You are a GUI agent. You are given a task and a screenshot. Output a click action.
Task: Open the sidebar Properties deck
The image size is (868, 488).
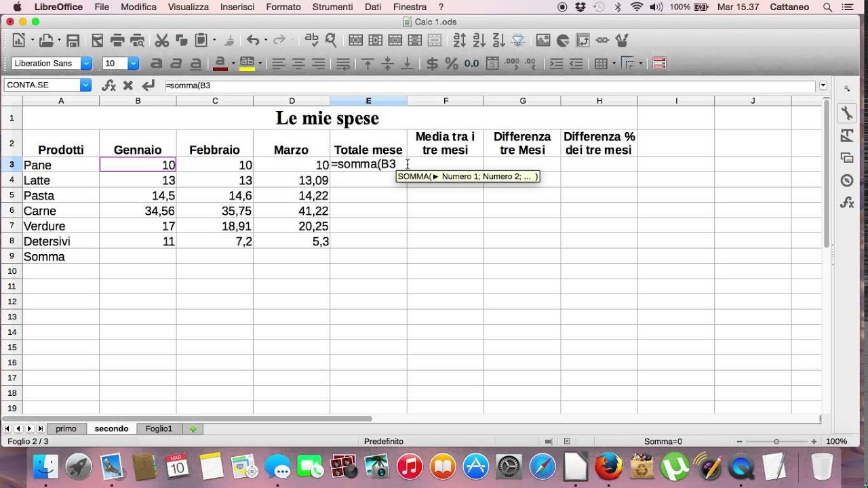847,113
